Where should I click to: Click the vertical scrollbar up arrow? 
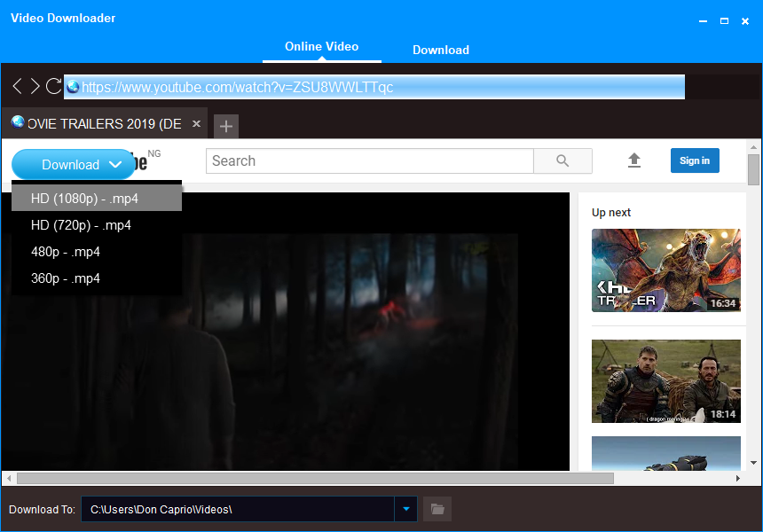(x=753, y=147)
